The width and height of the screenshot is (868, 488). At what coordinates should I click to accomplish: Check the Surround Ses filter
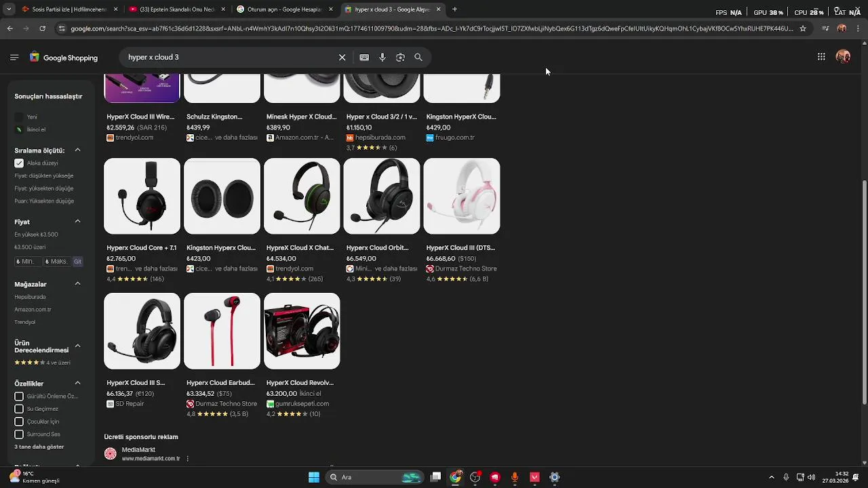point(19,434)
